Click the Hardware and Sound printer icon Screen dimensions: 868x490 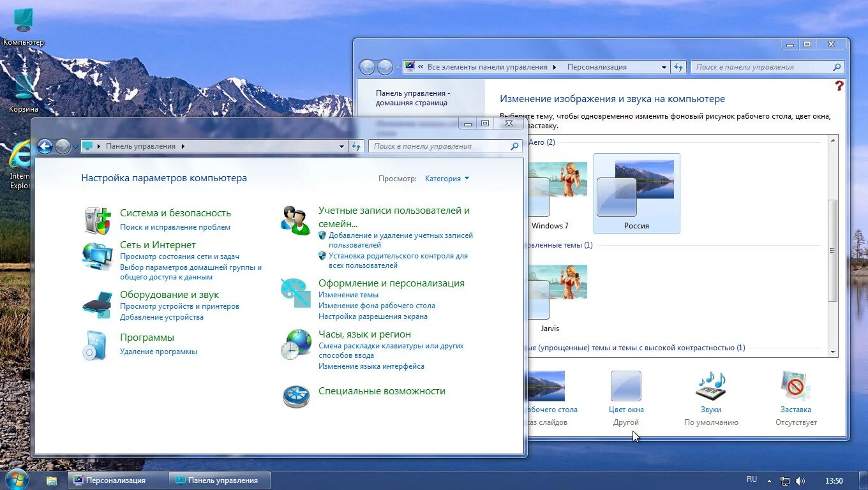98,304
